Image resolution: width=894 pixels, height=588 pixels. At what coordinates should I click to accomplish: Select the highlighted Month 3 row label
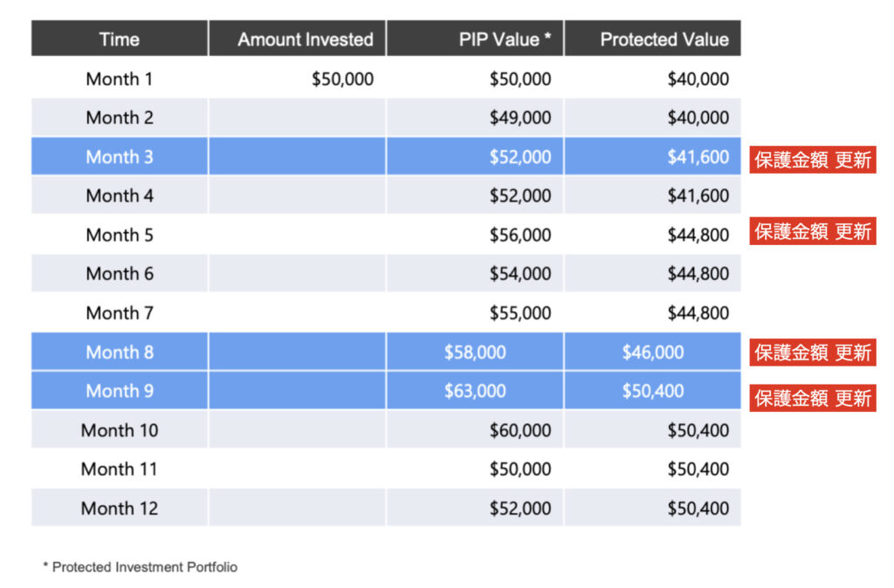120,157
